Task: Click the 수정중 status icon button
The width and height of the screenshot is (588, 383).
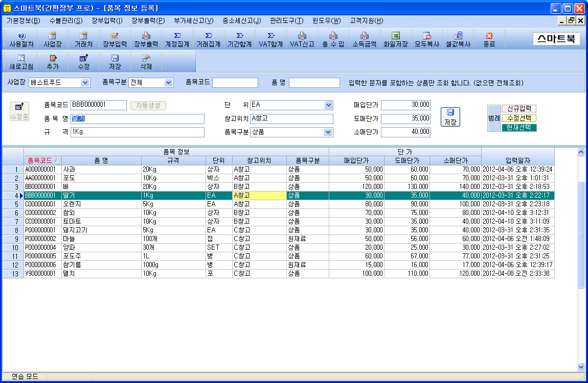Action: tap(19, 111)
